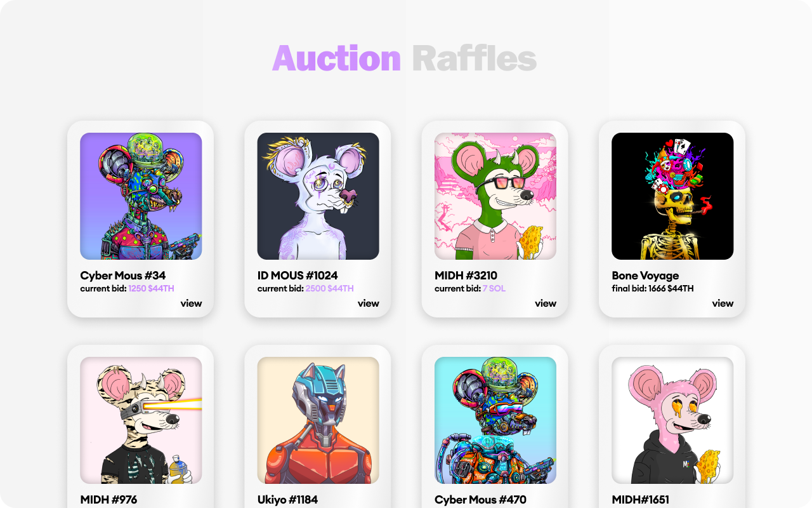Open the Ukiyo #1184 robot artwork
The image size is (812, 508).
coord(318,420)
